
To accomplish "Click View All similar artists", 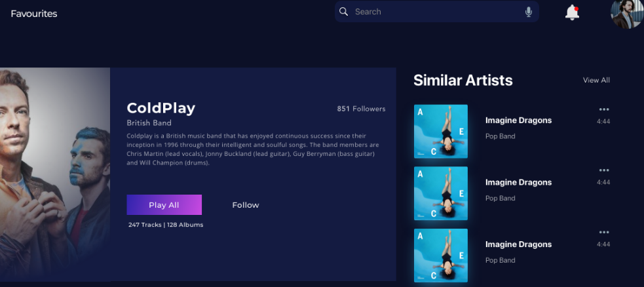I will pyautogui.click(x=596, y=80).
